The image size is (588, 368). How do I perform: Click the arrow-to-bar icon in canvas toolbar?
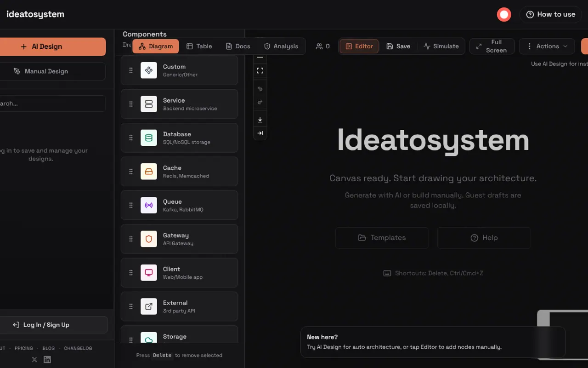[x=260, y=133]
